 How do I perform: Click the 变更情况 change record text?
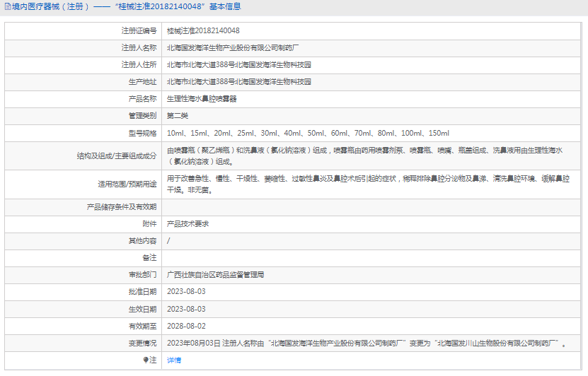(x=367, y=343)
